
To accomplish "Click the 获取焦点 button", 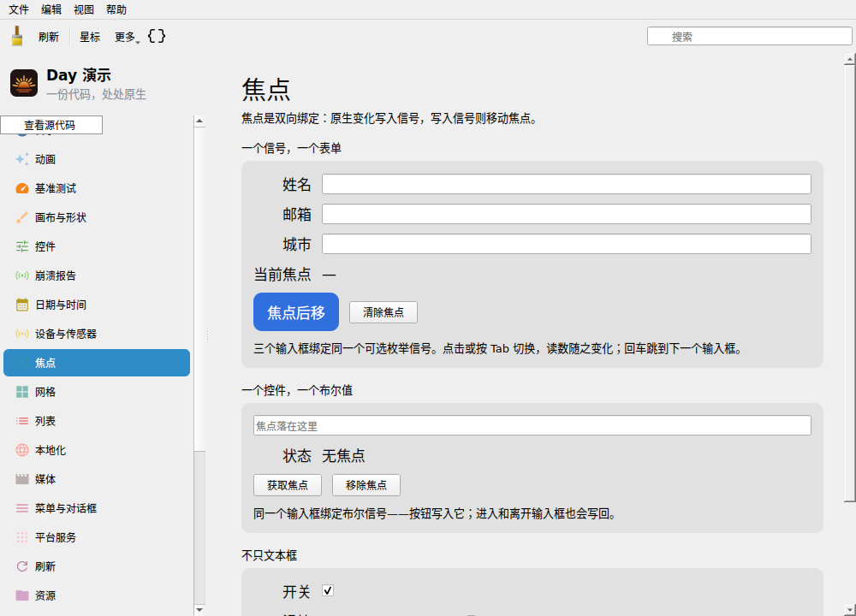I will (287, 485).
